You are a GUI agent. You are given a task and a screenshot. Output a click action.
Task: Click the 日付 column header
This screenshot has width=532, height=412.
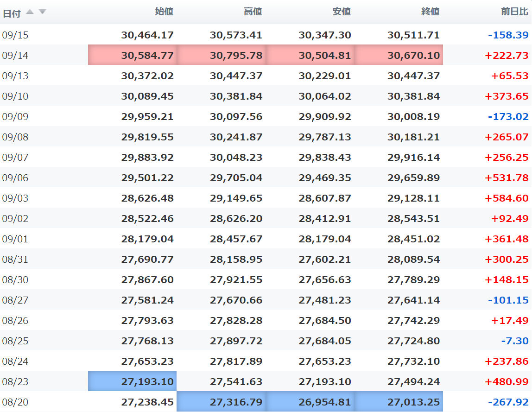pyautogui.click(x=12, y=13)
